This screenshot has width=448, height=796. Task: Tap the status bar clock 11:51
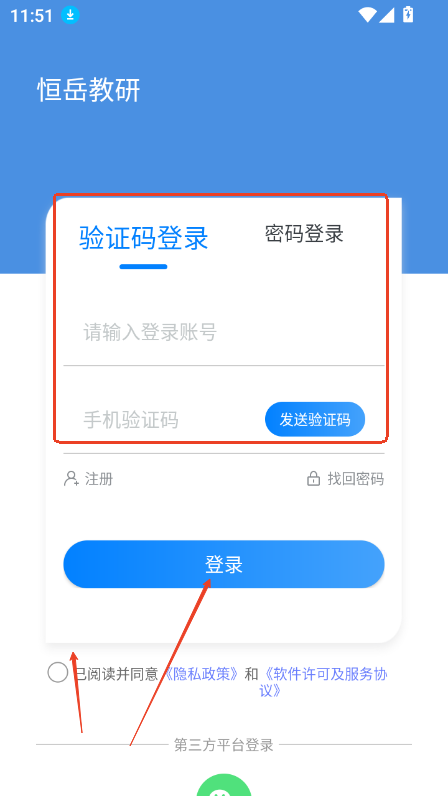(x=31, y=16)
